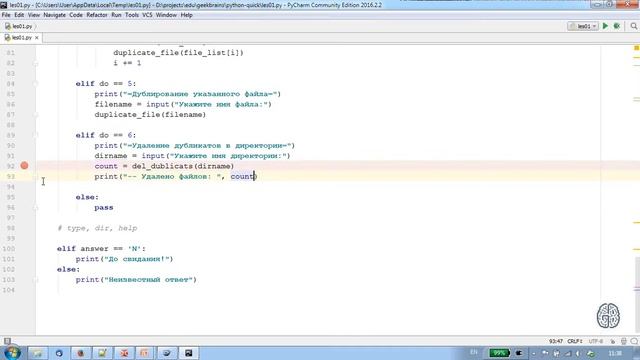Open the les01 run configuration dropdown
The width and height of the screenshot is (640, 360).
pos(583,26)
